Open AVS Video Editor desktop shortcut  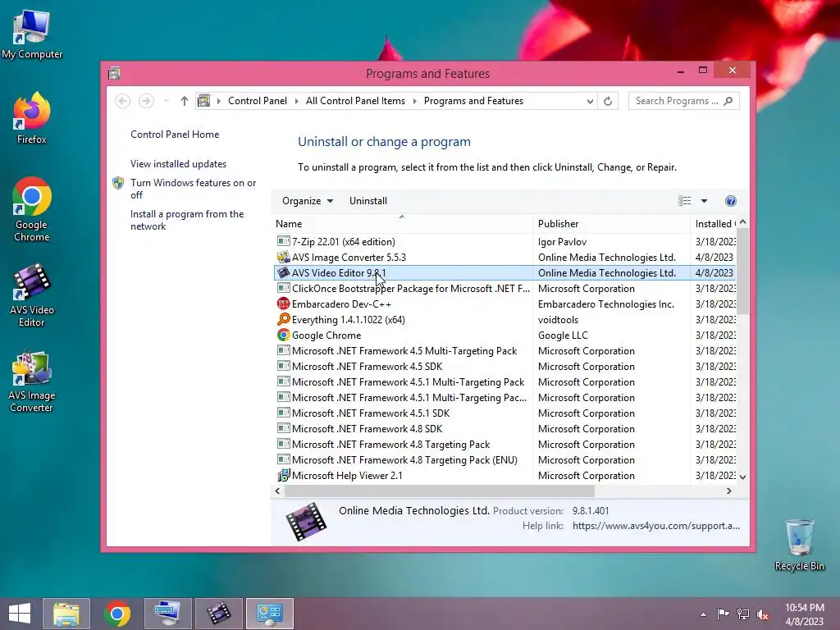pos(32,295)
